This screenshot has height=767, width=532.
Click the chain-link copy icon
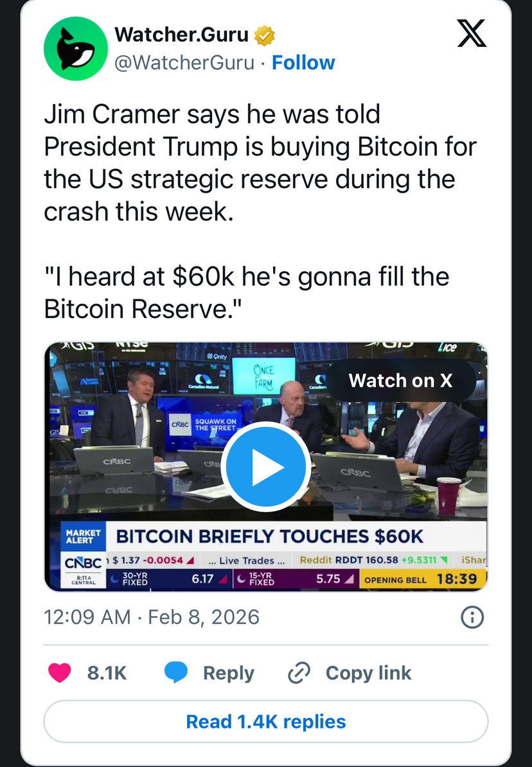click(x=299, y=673)
